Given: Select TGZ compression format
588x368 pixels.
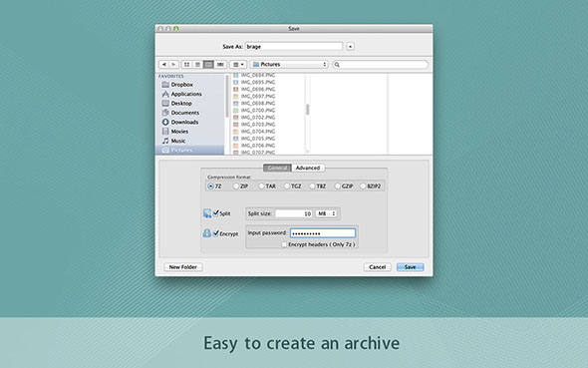Looking at the screenshot, I should pyautogui.click(x=287, y=186).
